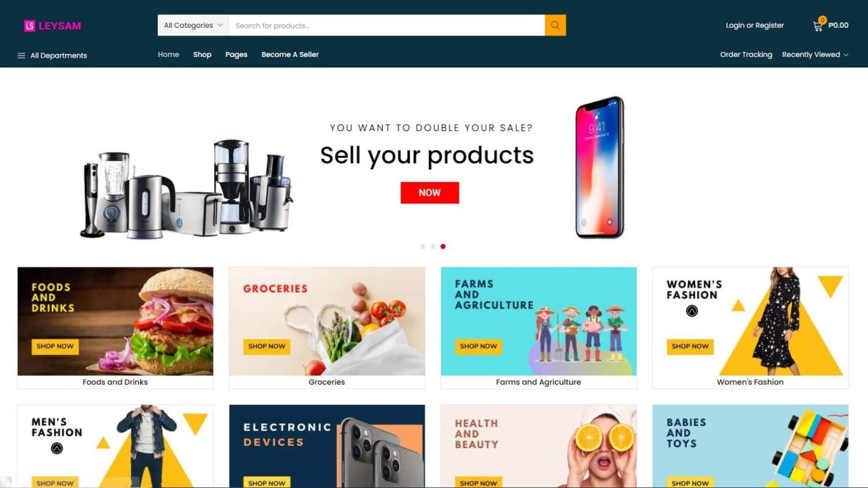Expand the All Categories dropdown

[x=194, y=26]
